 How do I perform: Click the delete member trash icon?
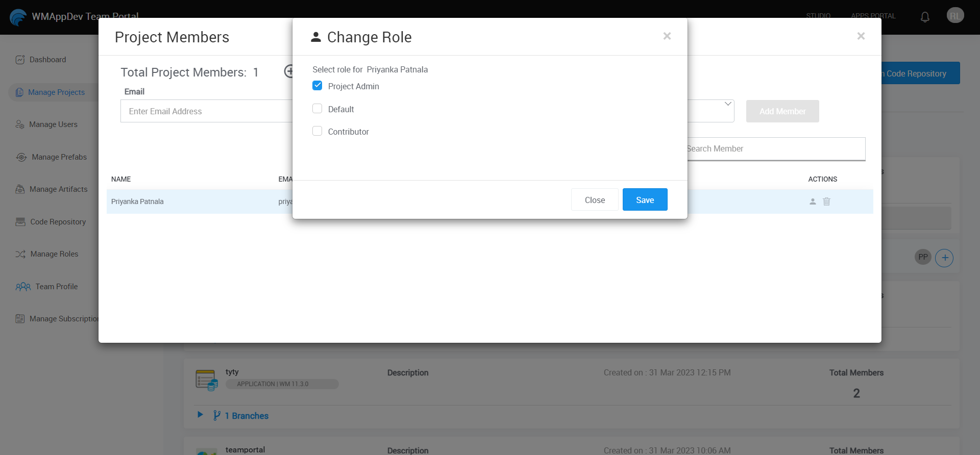[x=826, y=201]
